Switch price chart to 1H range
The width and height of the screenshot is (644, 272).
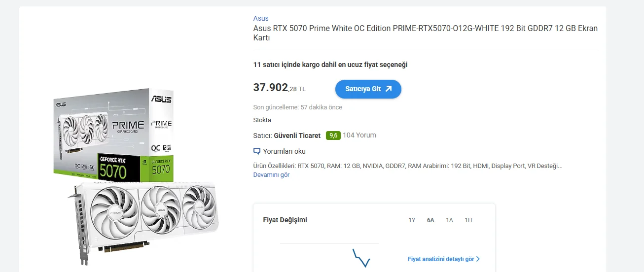(x=468, y=220)
